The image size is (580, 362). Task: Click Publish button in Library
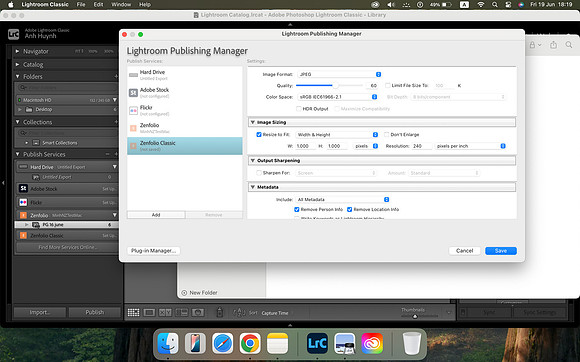coord(95,312)
